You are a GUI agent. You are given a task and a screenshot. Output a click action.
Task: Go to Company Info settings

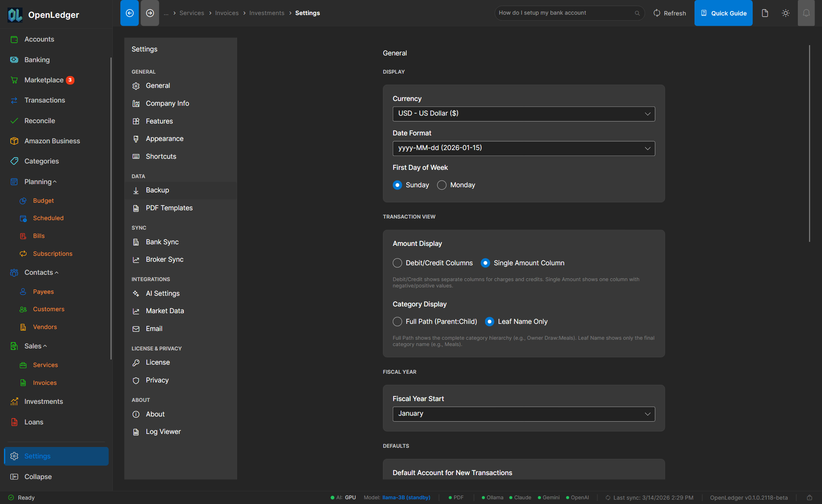pos(167,103)
